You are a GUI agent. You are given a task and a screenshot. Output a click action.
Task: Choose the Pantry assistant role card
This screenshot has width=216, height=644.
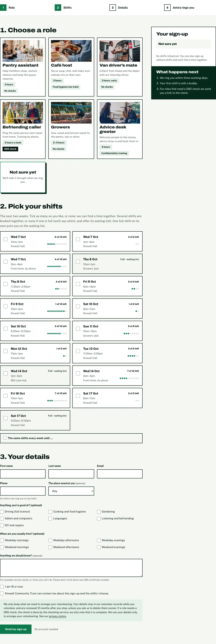pyautogui.click(x=23, y=67)
